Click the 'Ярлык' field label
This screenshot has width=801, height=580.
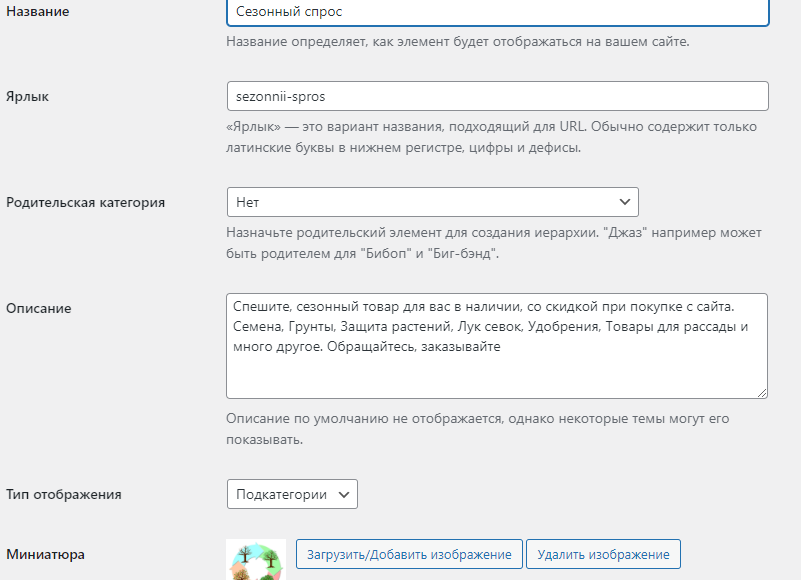point(28,97)
